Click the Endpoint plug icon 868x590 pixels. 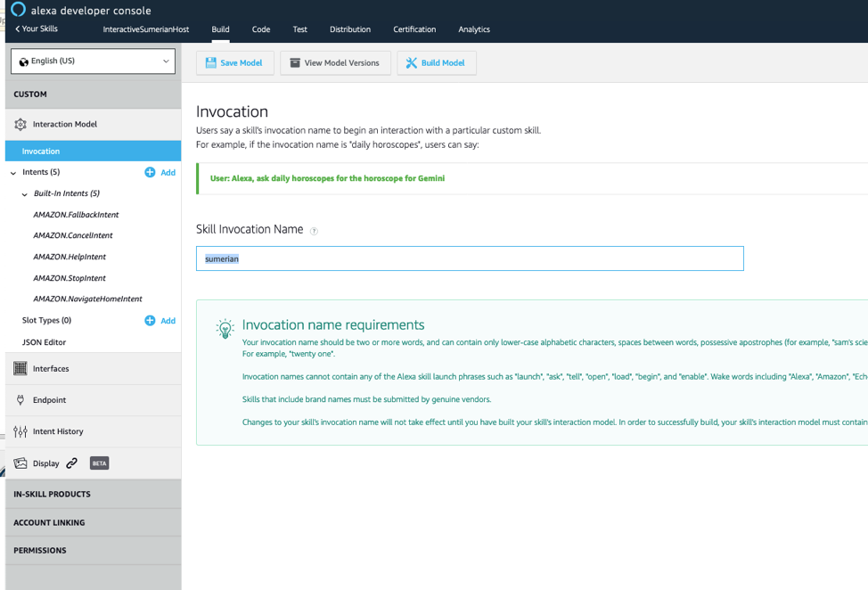(x=20, y=399)
